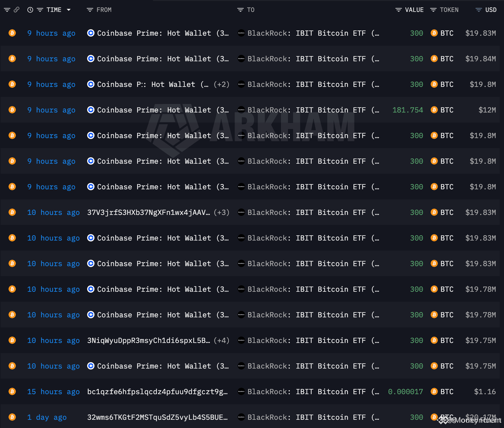Viewport: 504px width, 428px height.
Task: Click the BlackRock logo in the $19.84M row
Action: click(241, 59)
